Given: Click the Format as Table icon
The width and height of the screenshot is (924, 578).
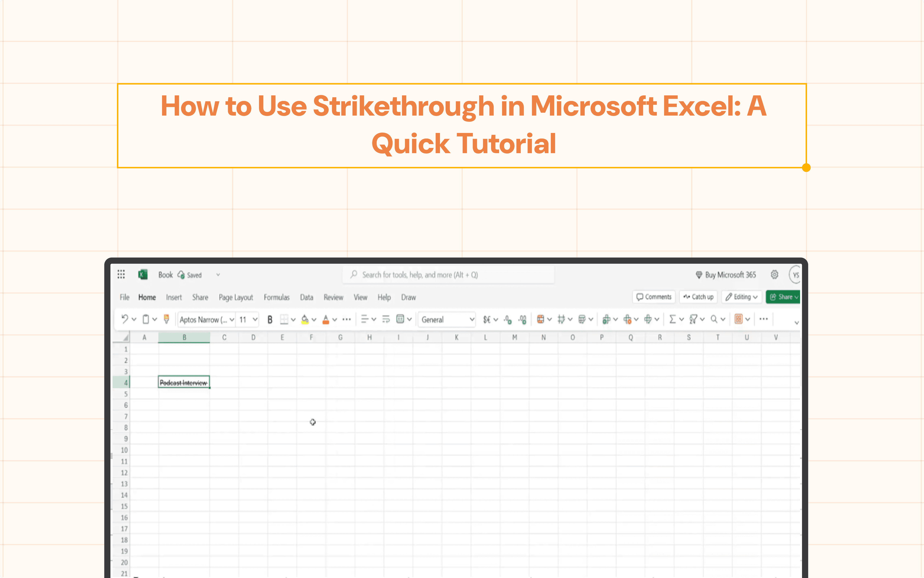Looking at the screenshot, I should pyautogui.click(x=582, y=319).
